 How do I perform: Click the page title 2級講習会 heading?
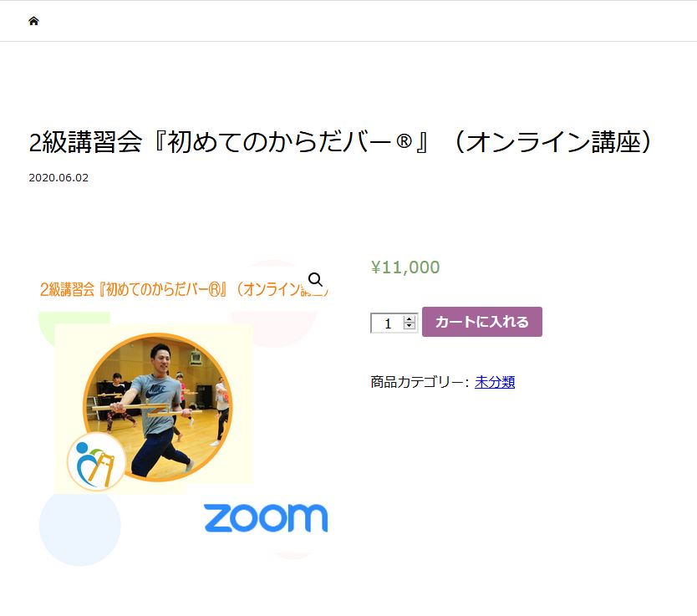click(x=341, y=142)
